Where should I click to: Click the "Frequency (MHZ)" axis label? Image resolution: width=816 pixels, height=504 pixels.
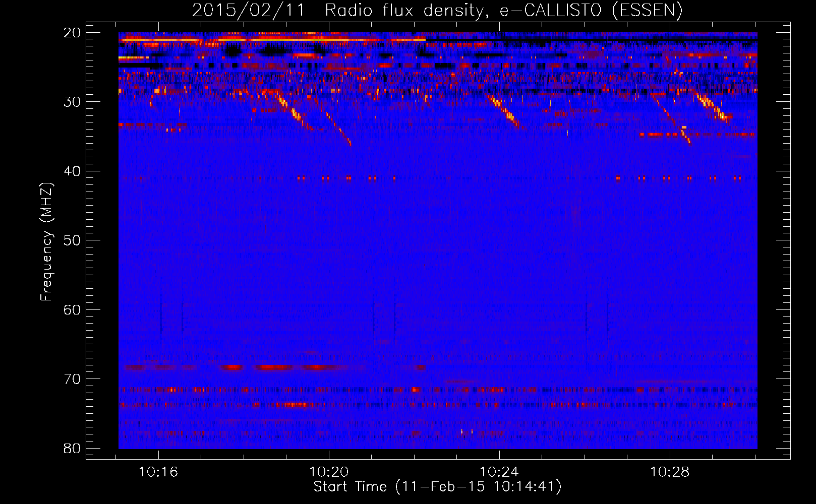coord(46,242)
